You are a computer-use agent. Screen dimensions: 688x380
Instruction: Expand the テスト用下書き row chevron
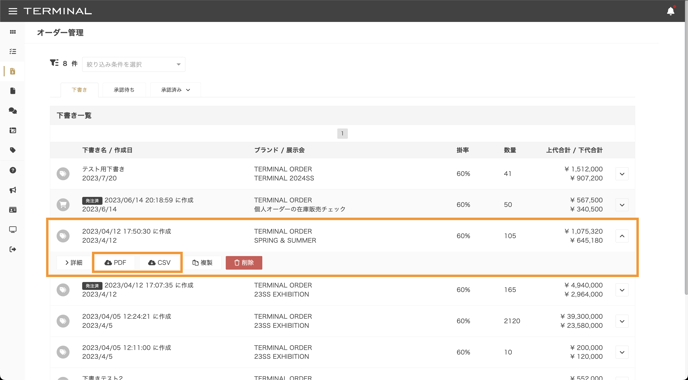pyautogui.click(x=622, y=174)
